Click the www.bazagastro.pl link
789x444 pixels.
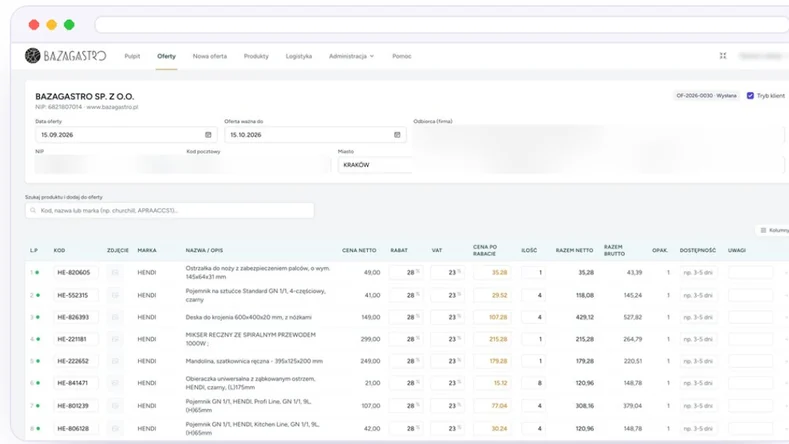pos(112,107)
